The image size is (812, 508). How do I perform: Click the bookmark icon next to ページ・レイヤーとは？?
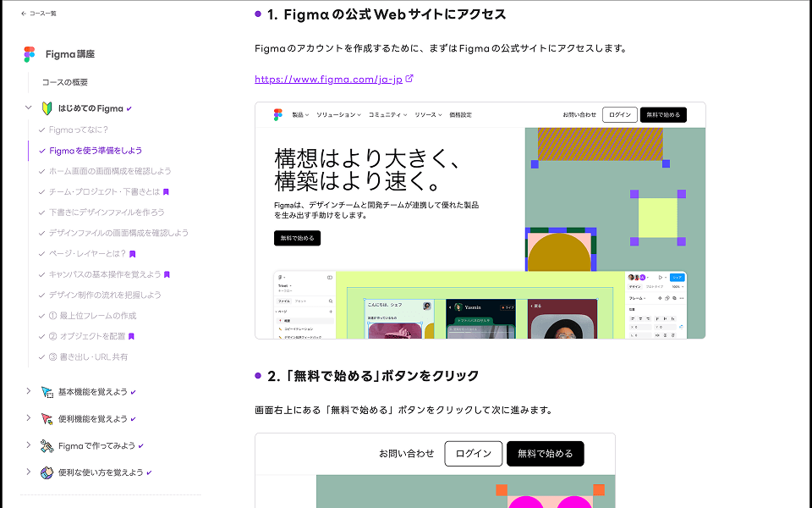point(133,254)
